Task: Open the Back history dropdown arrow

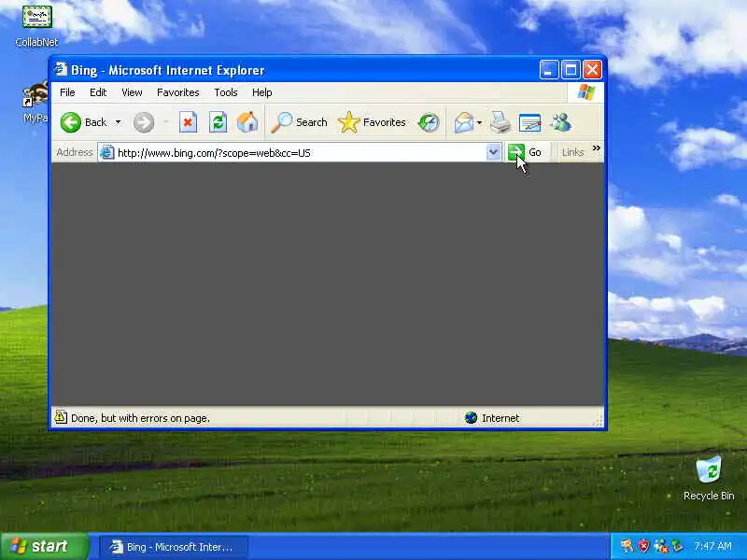Action: click(119, 122)
